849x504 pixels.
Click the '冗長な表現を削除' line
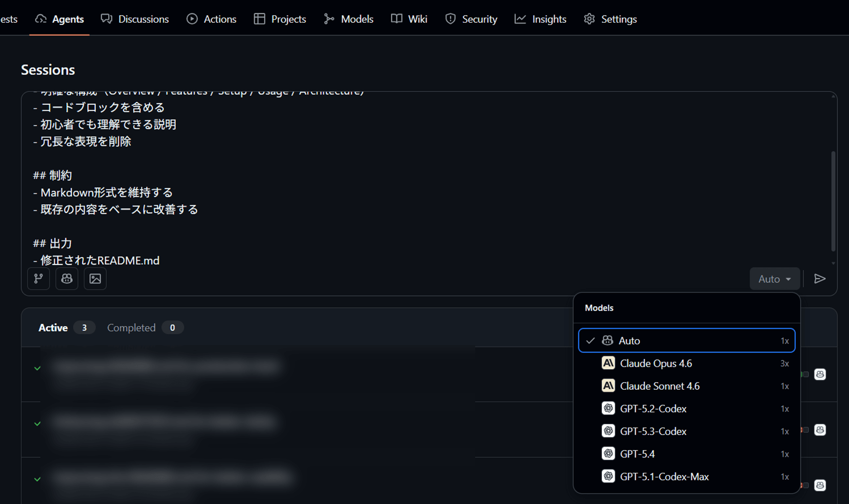point(86,141)
